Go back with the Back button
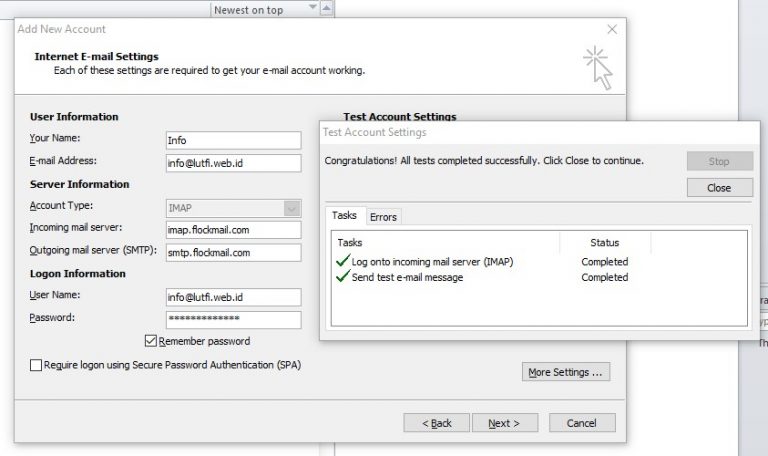 [x=436, y=423]
